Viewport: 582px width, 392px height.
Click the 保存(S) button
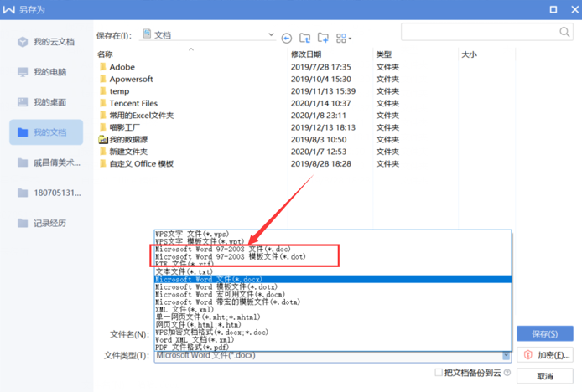(544, 333)
